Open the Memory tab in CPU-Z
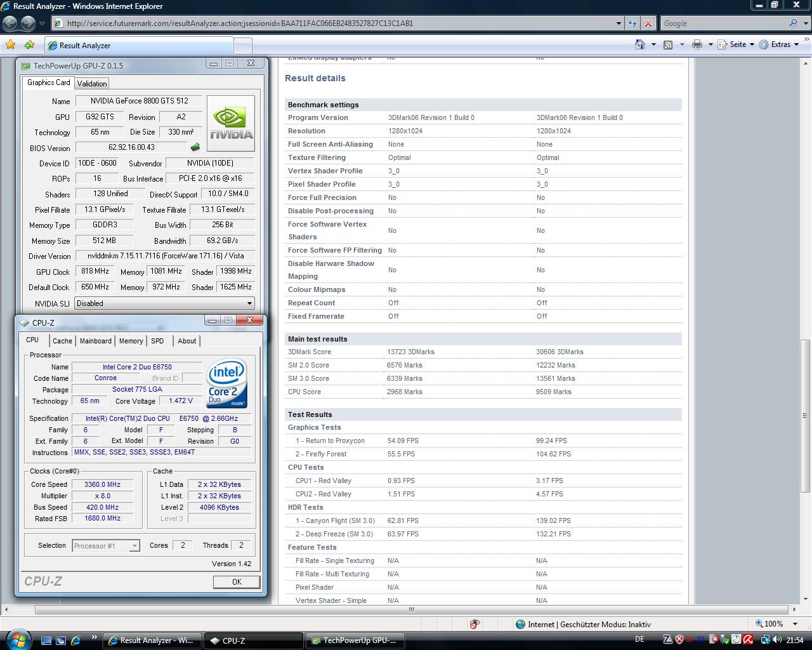 [131, 341]
